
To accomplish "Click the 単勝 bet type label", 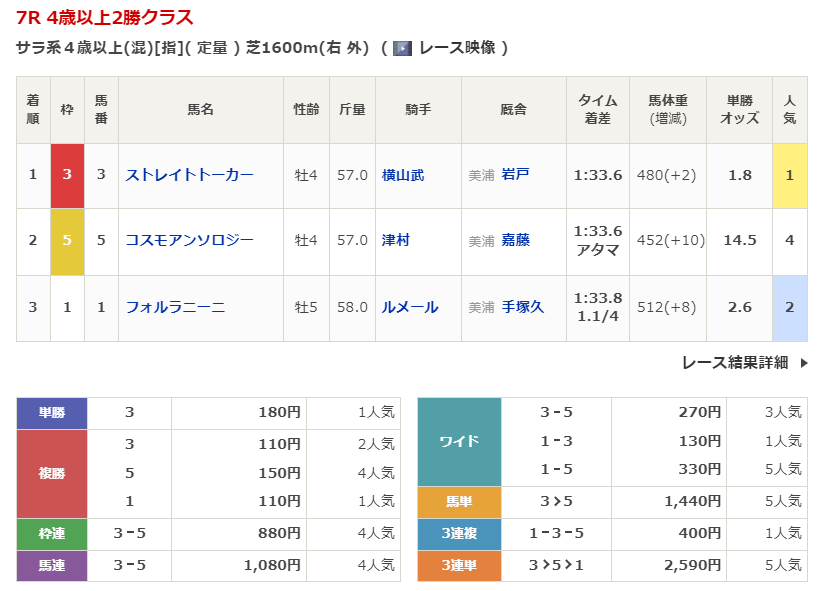I will (x=52, y=412).
